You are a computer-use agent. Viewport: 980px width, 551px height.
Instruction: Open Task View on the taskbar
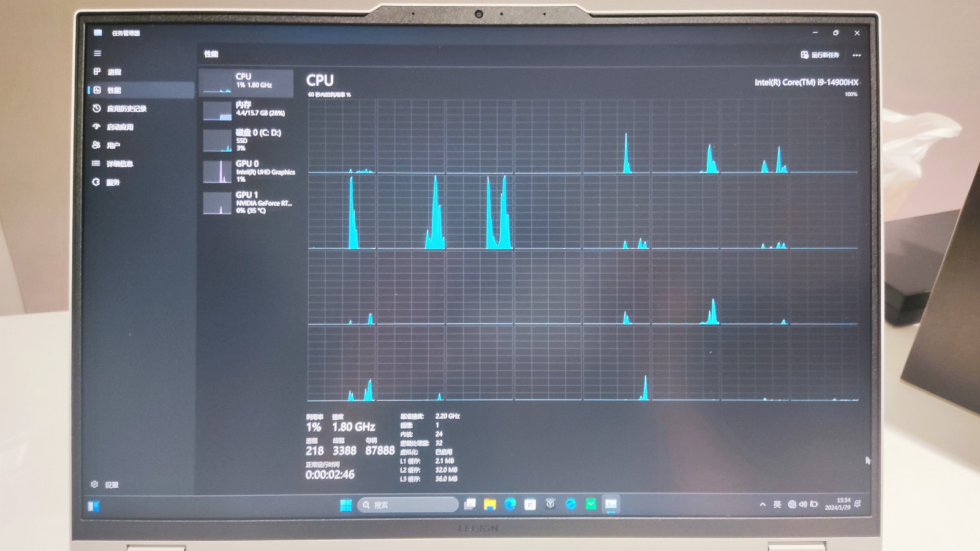[470, 504]
